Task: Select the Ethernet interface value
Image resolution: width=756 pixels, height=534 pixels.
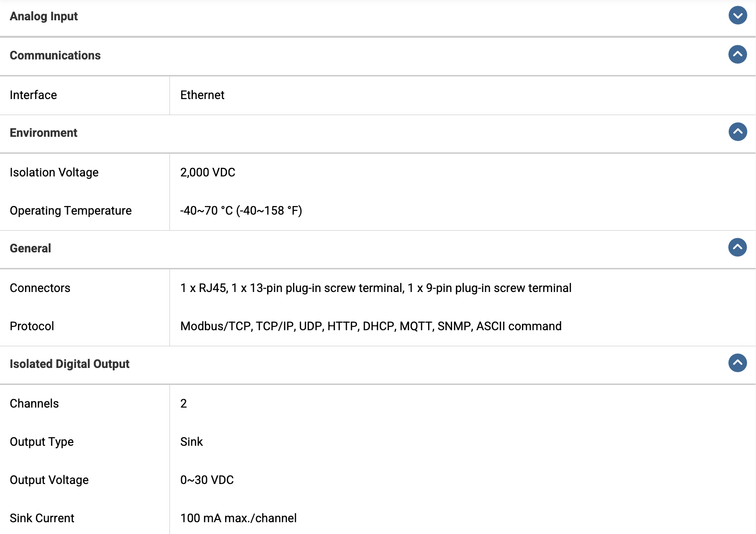Action: click(202, 95)
